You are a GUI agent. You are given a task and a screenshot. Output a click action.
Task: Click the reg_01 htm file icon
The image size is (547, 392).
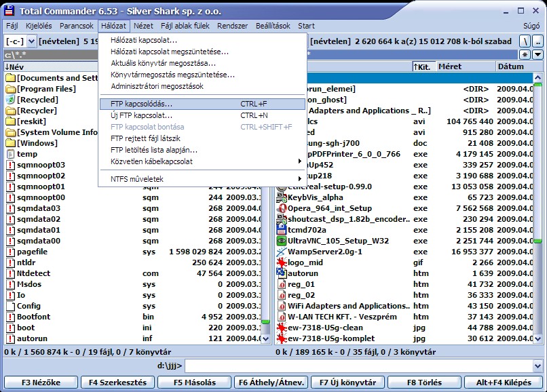point(282,284)
